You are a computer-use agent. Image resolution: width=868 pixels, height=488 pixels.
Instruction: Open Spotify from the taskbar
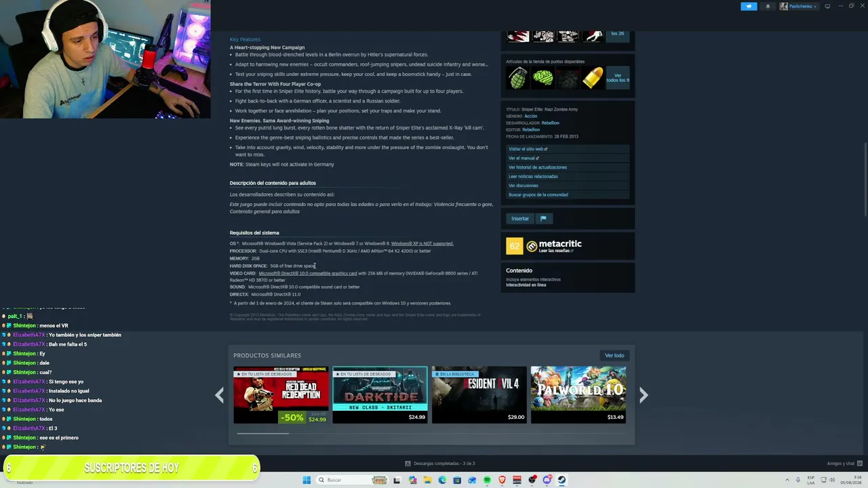point(487,480)
